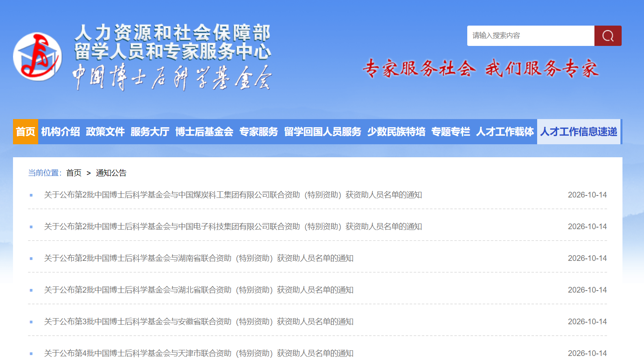Select 专家服务 in the navigation bar

point(259,132)
